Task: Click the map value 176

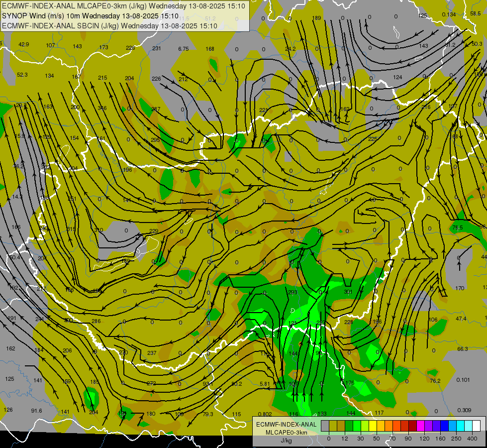Action: tap(350, 383)
